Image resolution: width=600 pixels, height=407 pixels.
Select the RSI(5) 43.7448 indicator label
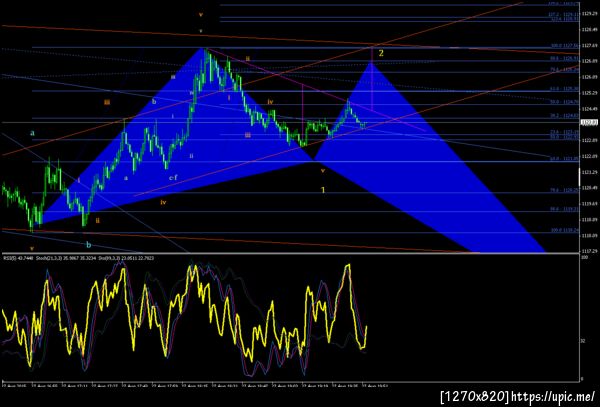[x=18, y=258]
